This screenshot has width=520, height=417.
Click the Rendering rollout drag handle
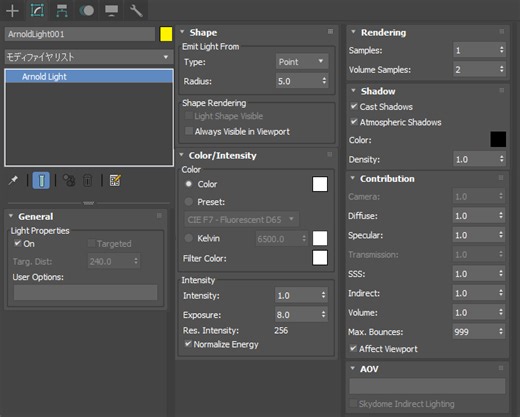tap(502, 32)
